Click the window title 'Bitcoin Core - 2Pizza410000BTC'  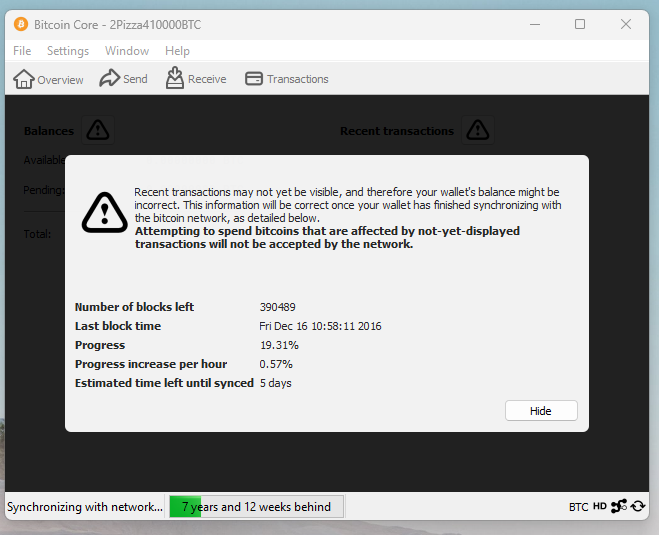click(x=117, y=25)
